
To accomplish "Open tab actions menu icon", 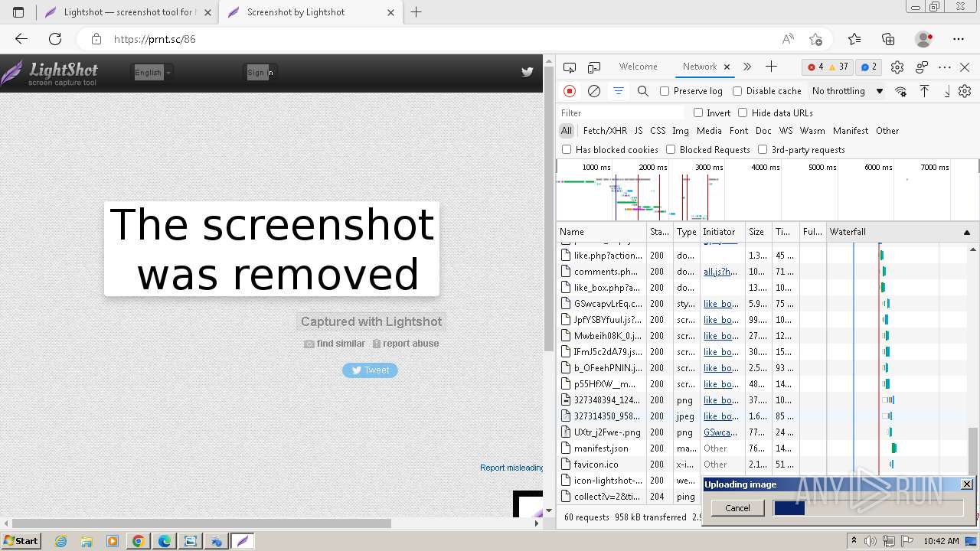I will coord(19,12).
